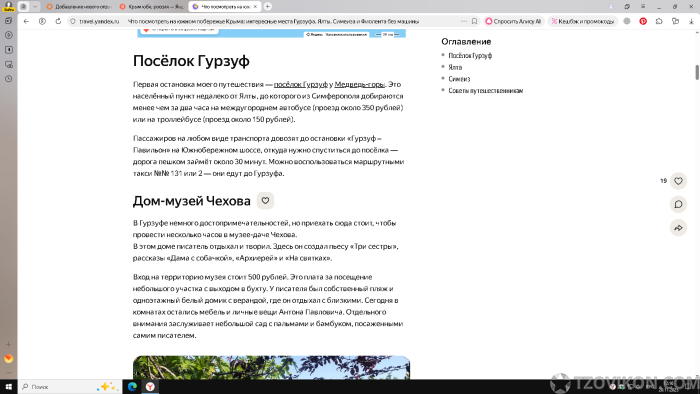Add a sidebar item with the plus icon
Viewport: 700px width, 394px height.
[x=8, y=344]
